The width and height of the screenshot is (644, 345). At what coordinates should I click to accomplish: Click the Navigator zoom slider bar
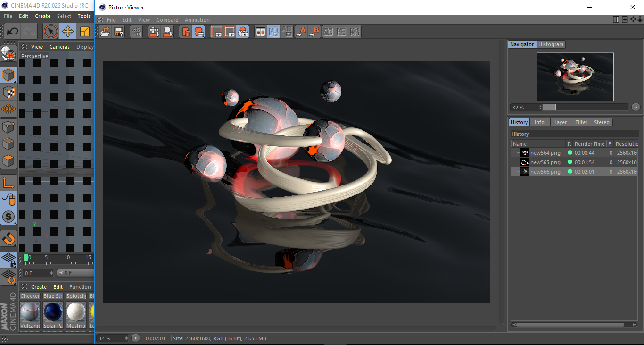(586, 108)
